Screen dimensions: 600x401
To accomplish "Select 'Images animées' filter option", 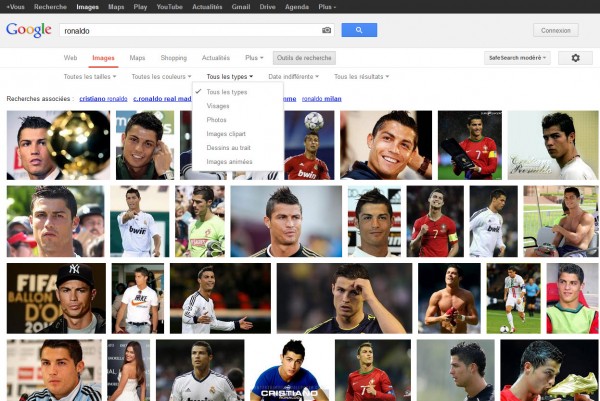I will 229,162.
